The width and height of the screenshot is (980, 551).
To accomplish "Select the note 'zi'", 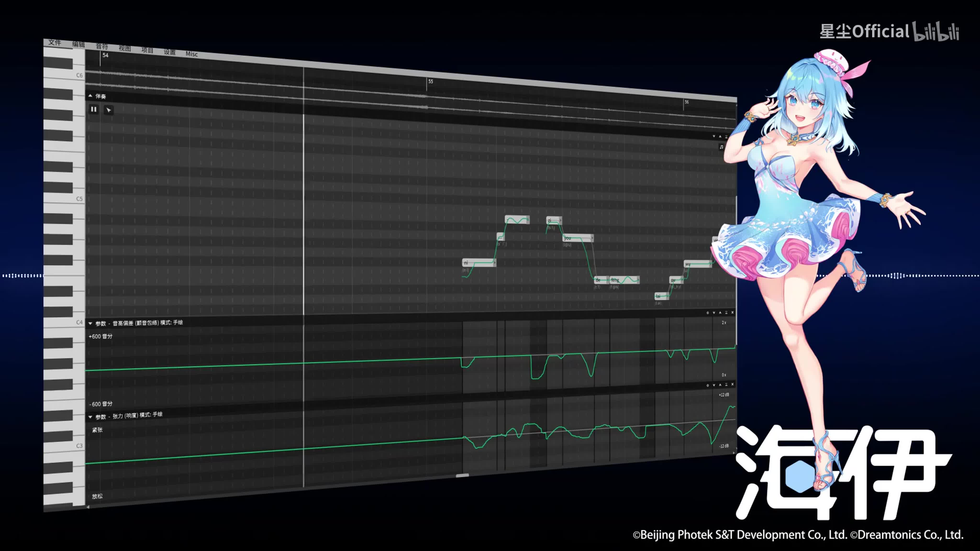I will coord(554,220).
